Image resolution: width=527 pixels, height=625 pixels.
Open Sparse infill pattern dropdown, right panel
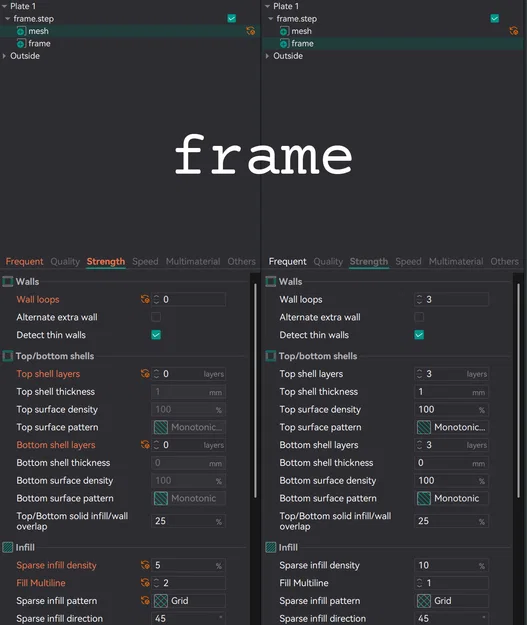[452, 601]
